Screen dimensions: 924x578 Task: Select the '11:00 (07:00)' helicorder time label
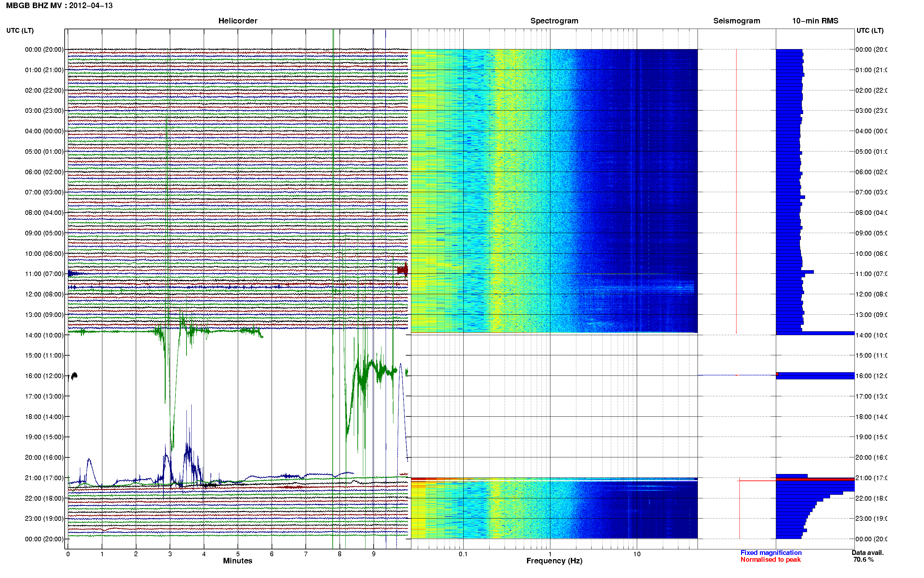click(44, 274)
